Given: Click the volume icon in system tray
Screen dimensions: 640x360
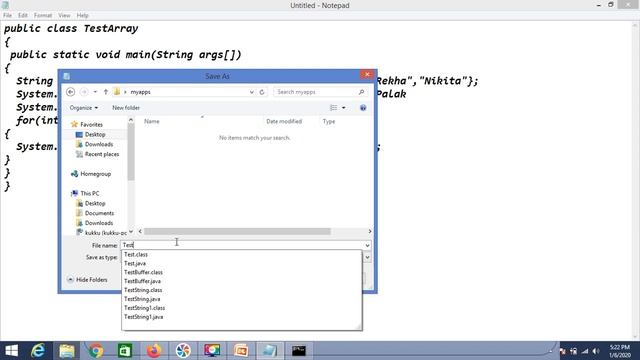Looking at the screenshot, I should tap(596, 351).
